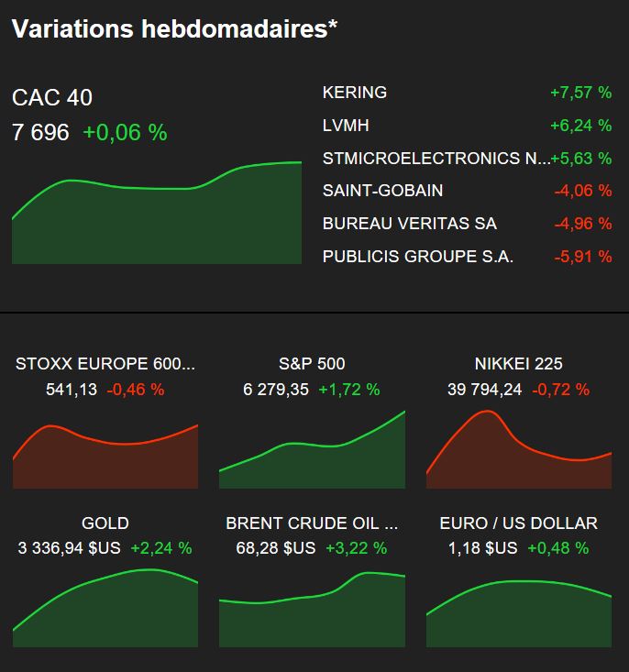Screen dimensions: 629x672
Task: Click the GOLD commodity title
Action: tap(105, 523)
